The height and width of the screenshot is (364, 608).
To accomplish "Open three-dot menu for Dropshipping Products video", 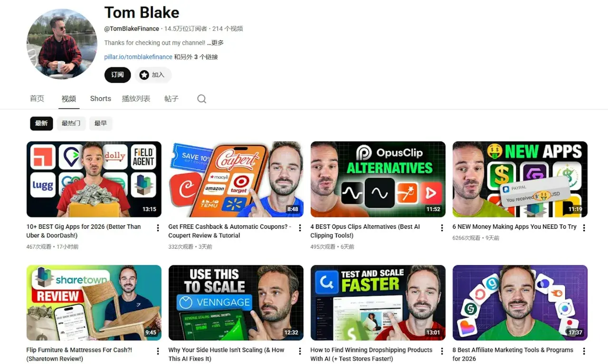I will [442, 351].
